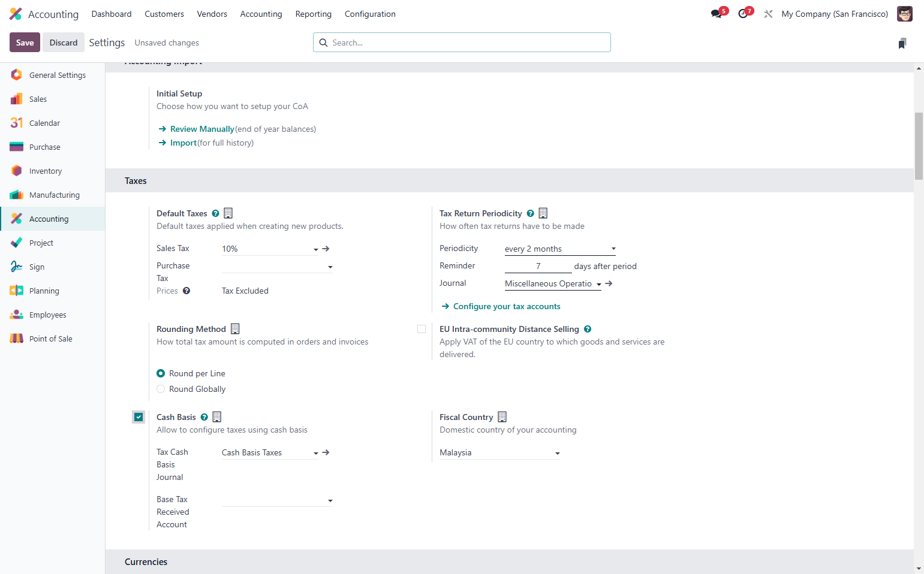Select the Manufacturing sidebar icon
The height and width of the screenshot is (574, 924).
(x=17, y=195)
